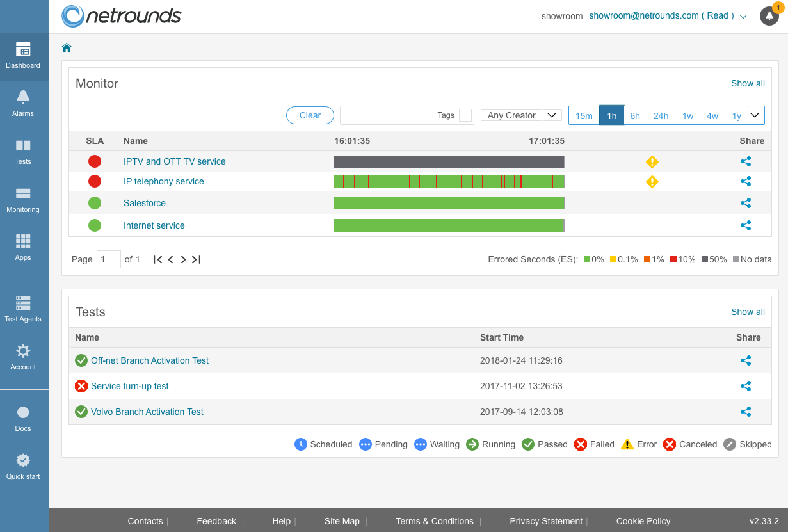Open the IP telephony service link
Image resolution: width=788 pixels, height=532 pixels.
click(164, 181)
